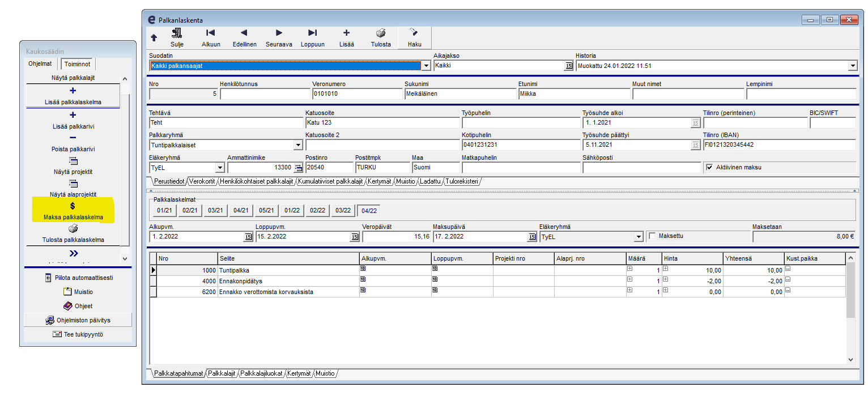The height and width of the screenshot is (400, 868).
Task: Click table scrollbar up arrow
Action: pos(850,259)
